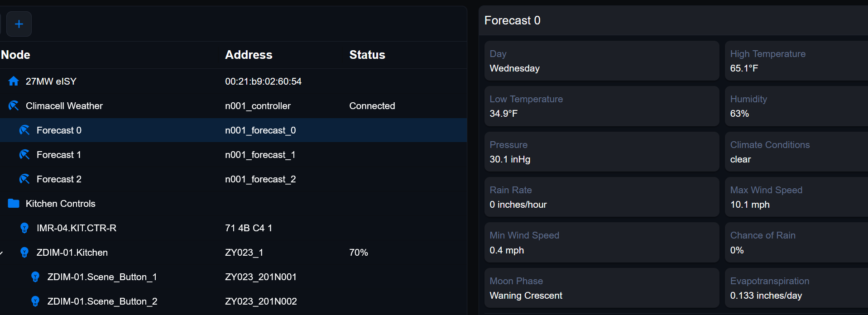This screenshot has width=868, height=315.
Task: Sort by the Node column header
Action: pyautogui.click(x=15, y=55)
